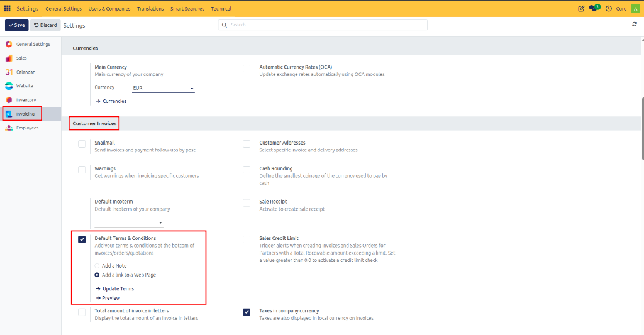Enable the Warnings checkbox
This screenshot has width=644, height=335.
pos(82,170)
